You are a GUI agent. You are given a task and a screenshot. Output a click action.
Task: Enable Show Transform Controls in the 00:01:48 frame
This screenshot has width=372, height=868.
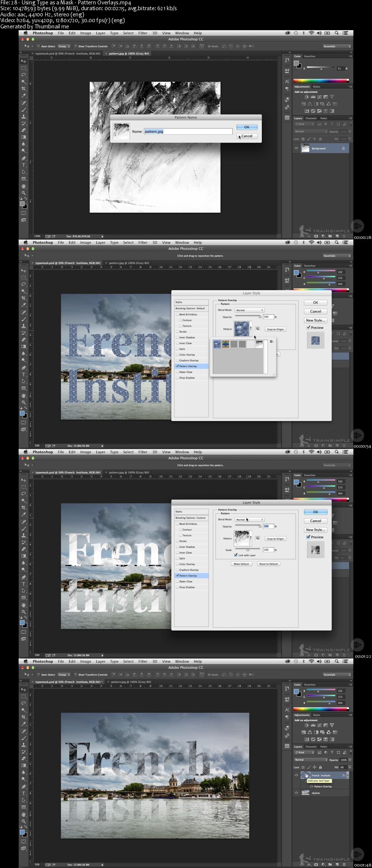click(76, 675)
